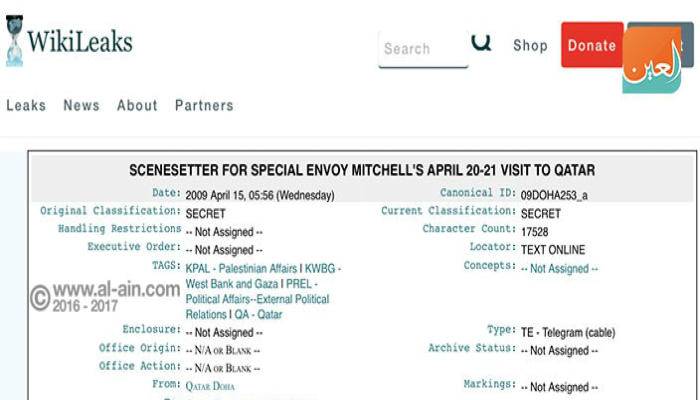
Task: Follow the KPAL - Palestinian Affairs tag
Action: [x=241, y=268]
